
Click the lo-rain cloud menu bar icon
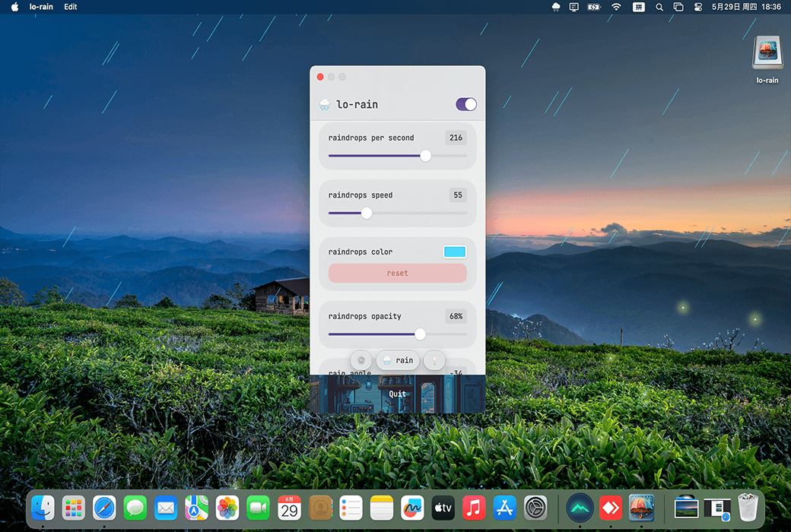click(x=556, y=7)
